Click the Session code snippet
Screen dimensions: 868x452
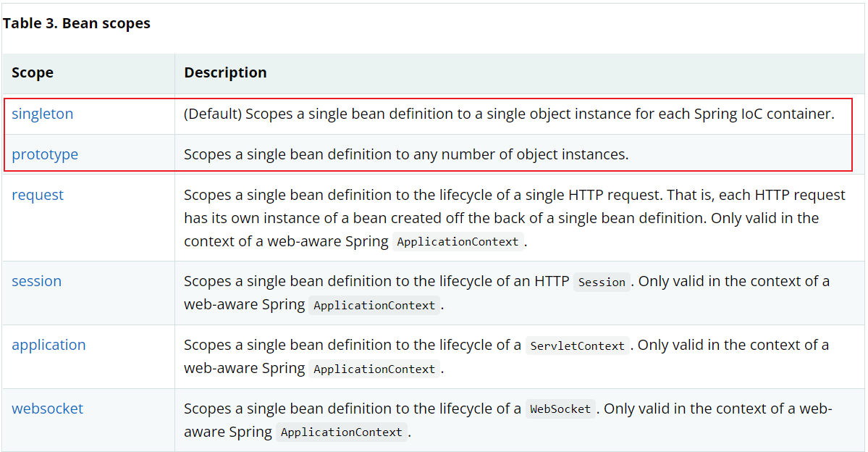coord(602,282)
